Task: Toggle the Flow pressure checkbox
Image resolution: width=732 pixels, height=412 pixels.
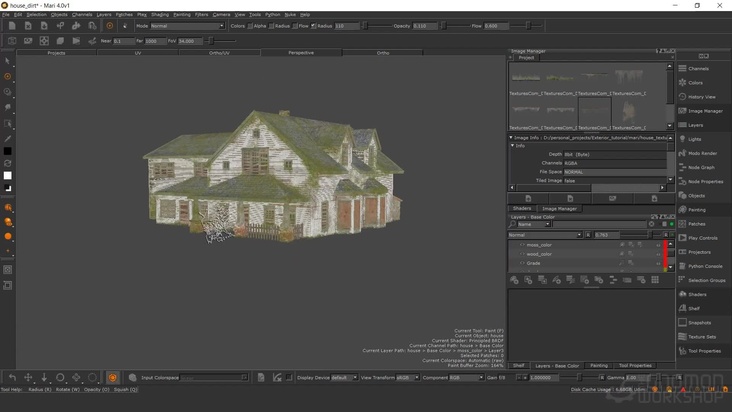Action: click(x=295, y=26)
